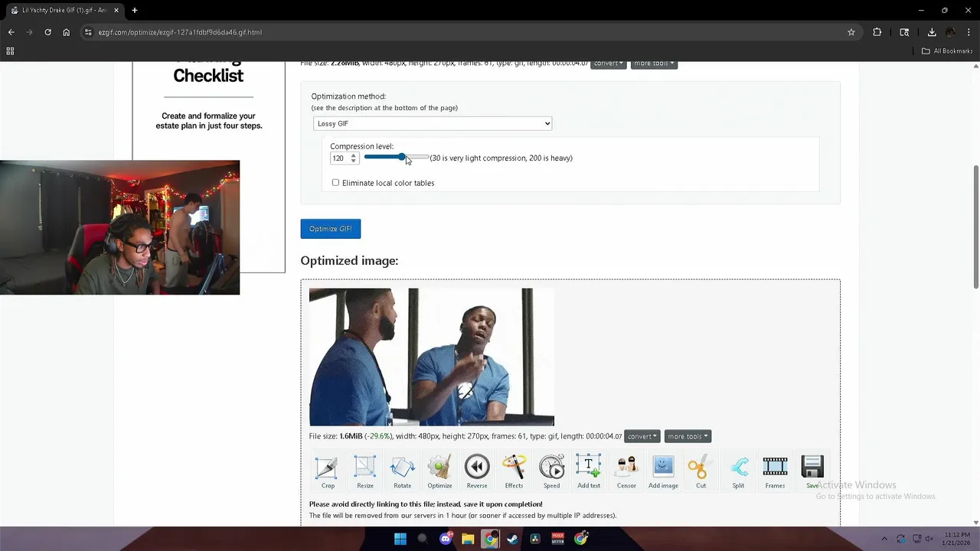This screenshot has width=980, height=551.
Task: Open the All Bookmarks folder
Action: [947, 51]
